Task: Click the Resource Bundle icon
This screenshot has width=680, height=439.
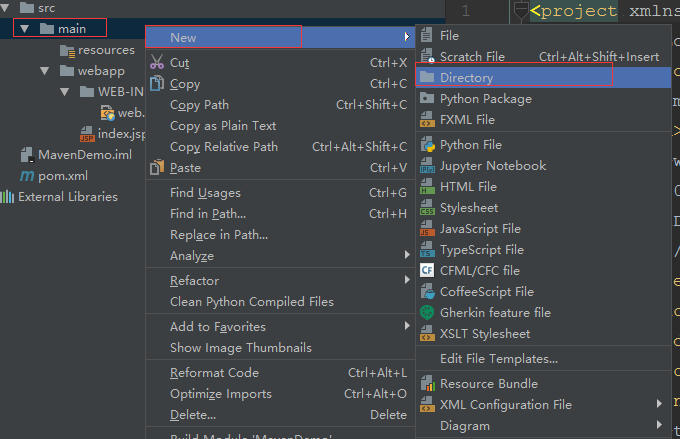Action: pyautogui.click(x=427, y=383)
